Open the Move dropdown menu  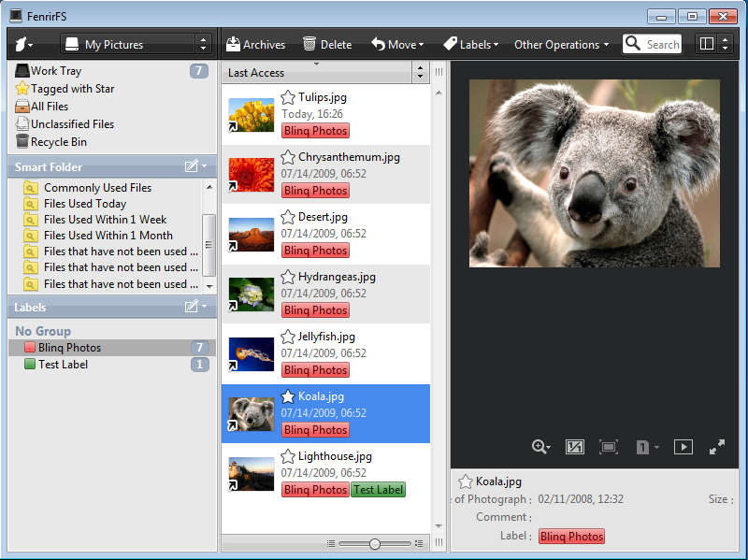pos(397,44)
